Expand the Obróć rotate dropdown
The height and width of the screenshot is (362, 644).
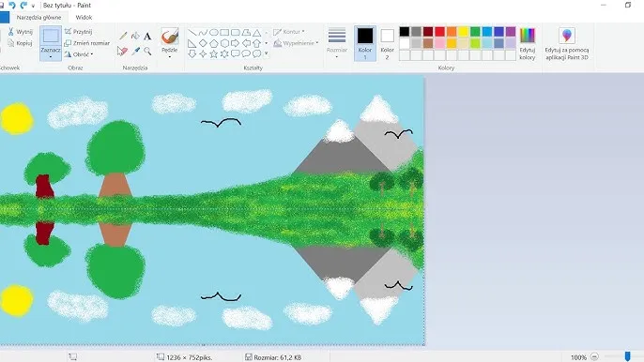[x=92, y=54]
